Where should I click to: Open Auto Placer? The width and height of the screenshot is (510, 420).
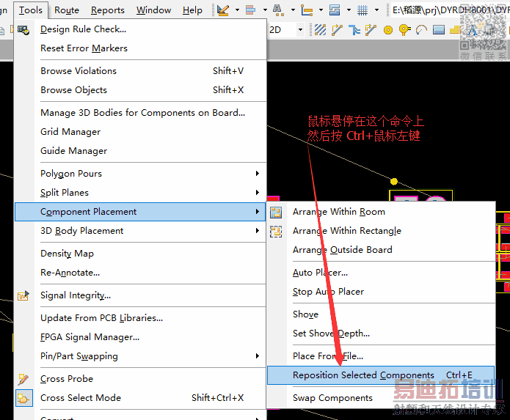point(381,273)
